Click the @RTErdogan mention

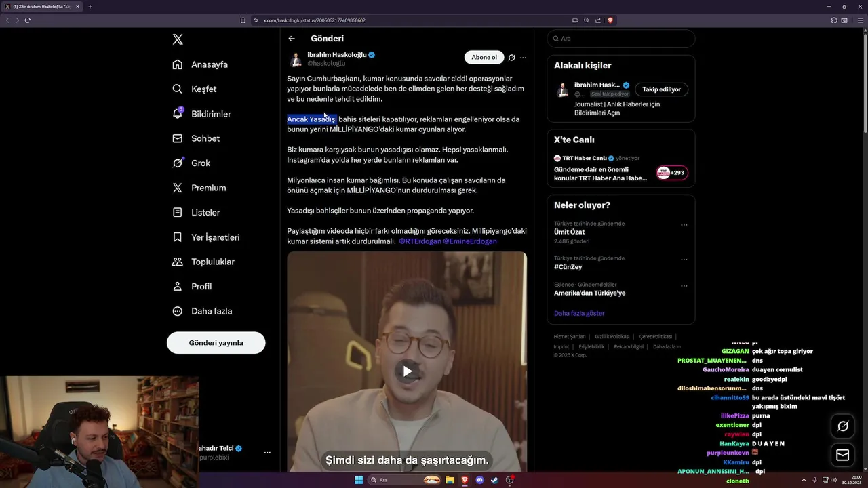[x=420, y=241]
